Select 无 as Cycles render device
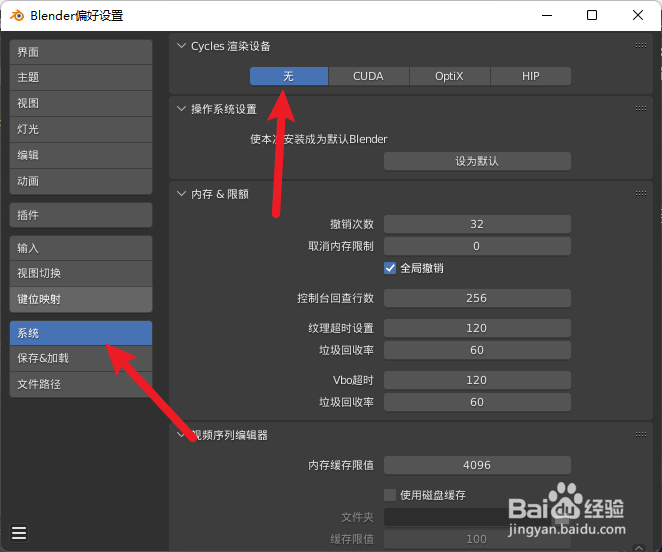 tap(289, 76)
